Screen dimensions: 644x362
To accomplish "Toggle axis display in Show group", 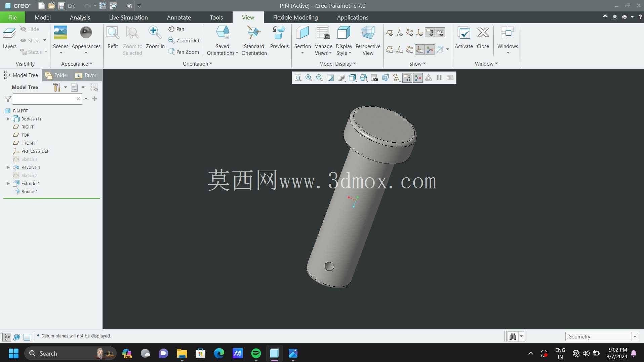I will click(400, 33).
